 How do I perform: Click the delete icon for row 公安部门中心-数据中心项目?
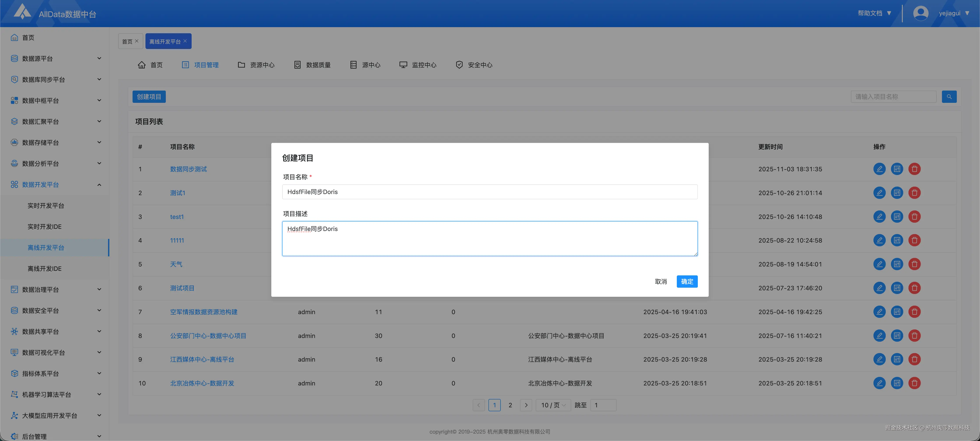(x=914, y=336)
